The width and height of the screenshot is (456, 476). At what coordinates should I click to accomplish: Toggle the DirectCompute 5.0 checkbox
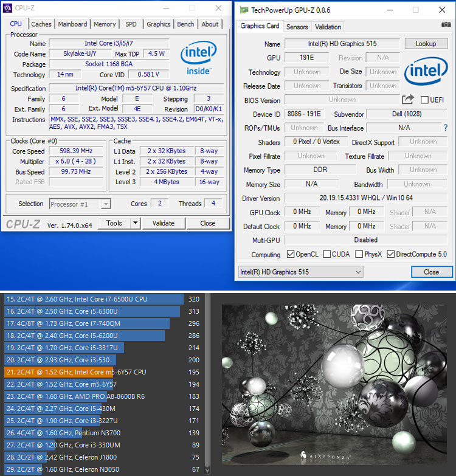point(390,254)
